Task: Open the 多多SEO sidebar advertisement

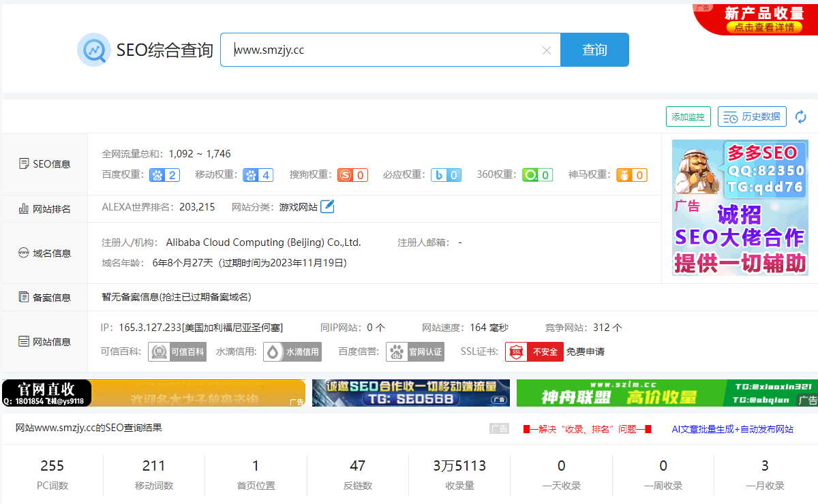Action: coord(740,207)
